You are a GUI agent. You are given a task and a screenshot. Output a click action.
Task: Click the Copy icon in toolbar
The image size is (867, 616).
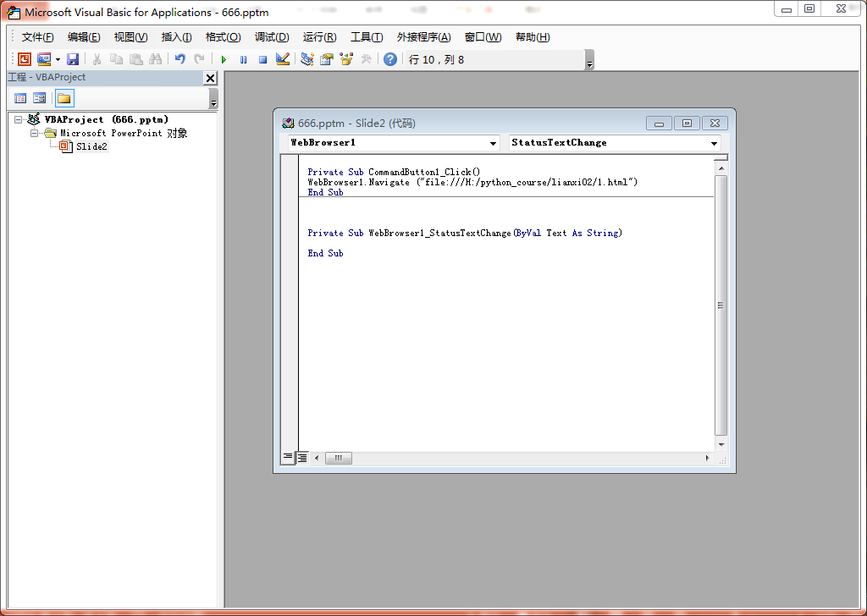(x=116, y=59)
